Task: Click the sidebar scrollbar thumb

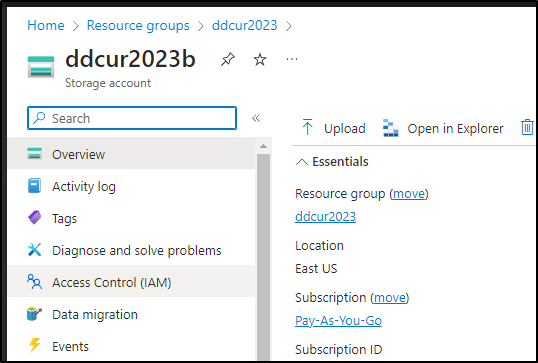Action: 263,257
